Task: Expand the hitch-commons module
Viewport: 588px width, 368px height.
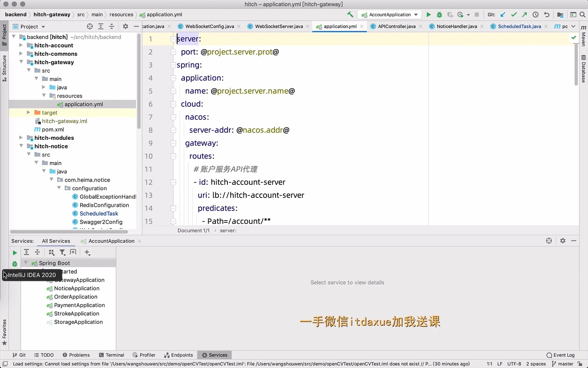Action: (x=21, y=54)
